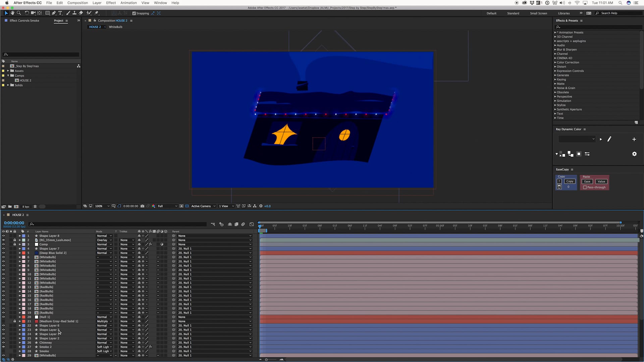This screenshot has height=362, width=644.
Task: Expand the Comps folder in Project panel
Action: (9, 75)
